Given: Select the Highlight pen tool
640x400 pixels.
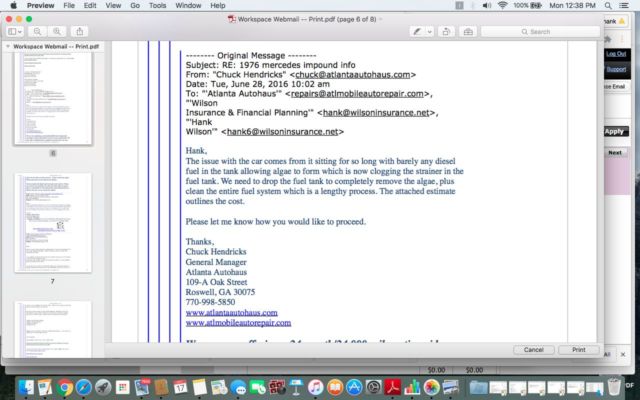Looking at the screenshot, I should [417, 31].
